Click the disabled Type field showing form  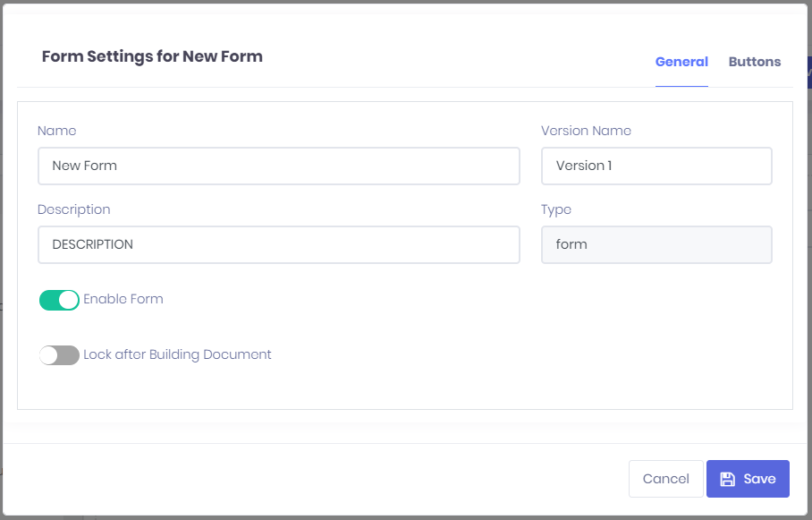(656, 244)
